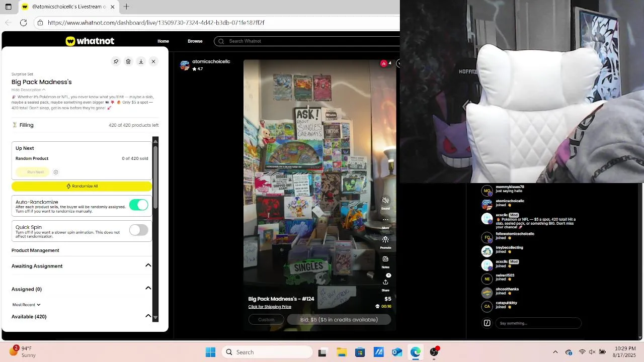Collapse the Available (420) section
The image size is (644, 362).
pyautogui.click(x=148, y=316)
